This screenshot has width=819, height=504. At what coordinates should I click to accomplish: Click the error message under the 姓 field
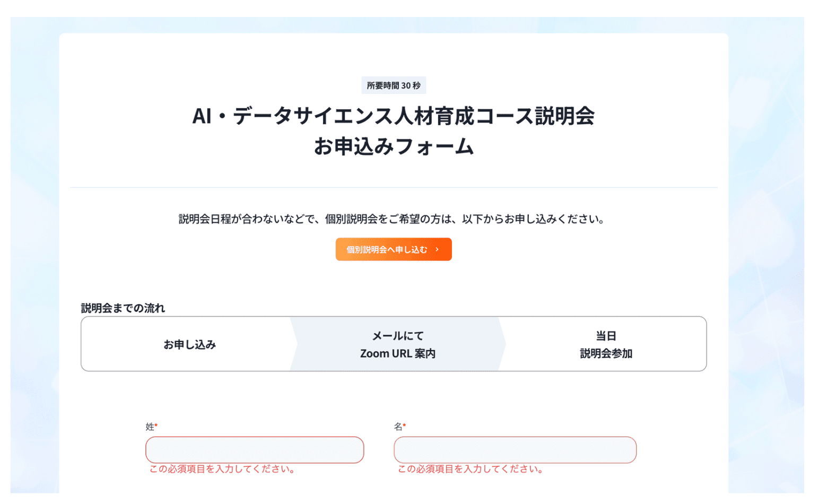[x=222, y=469]
